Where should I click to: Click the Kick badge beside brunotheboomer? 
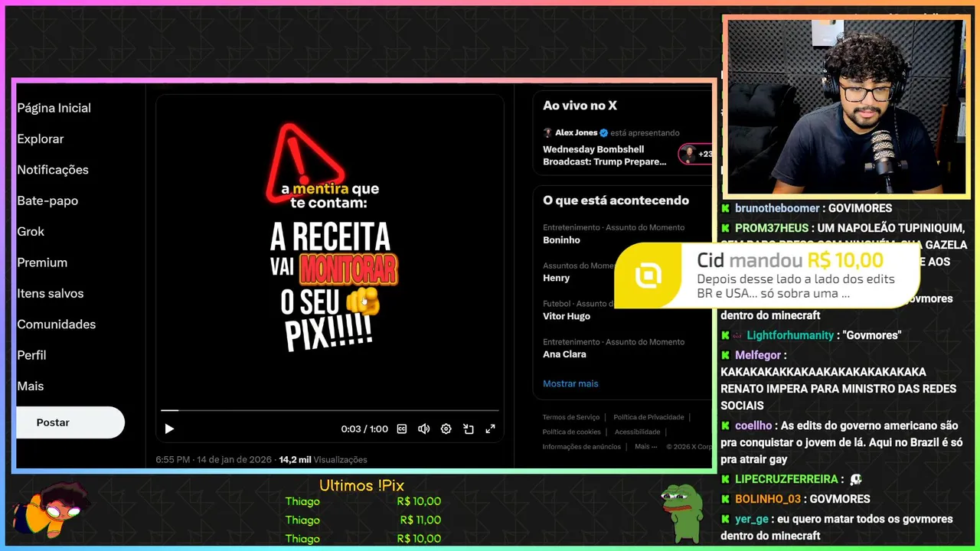(725, 208)
